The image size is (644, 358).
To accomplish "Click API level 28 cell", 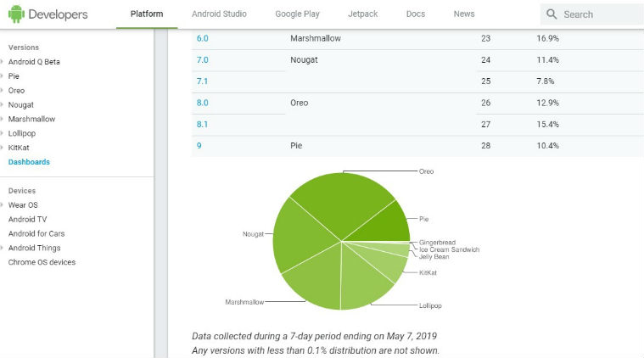I will point(486,145).
